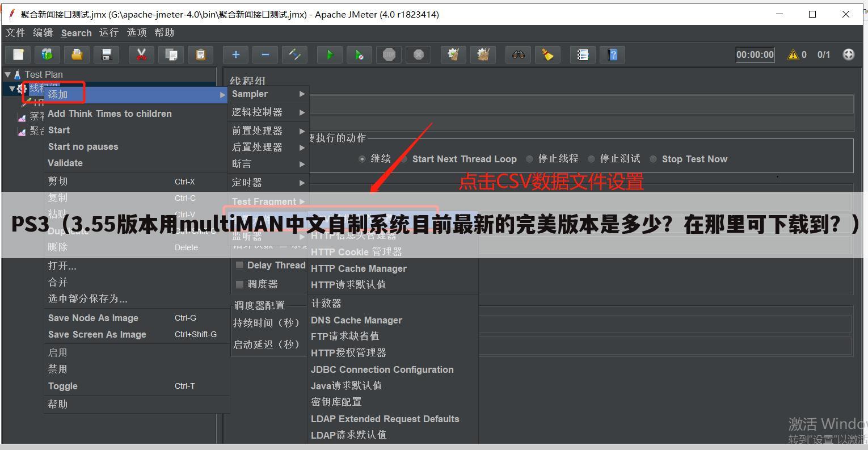Viewport: 868px width, 450px height.
Task: Click the Open file folder icon
Action: pos(77,54)
